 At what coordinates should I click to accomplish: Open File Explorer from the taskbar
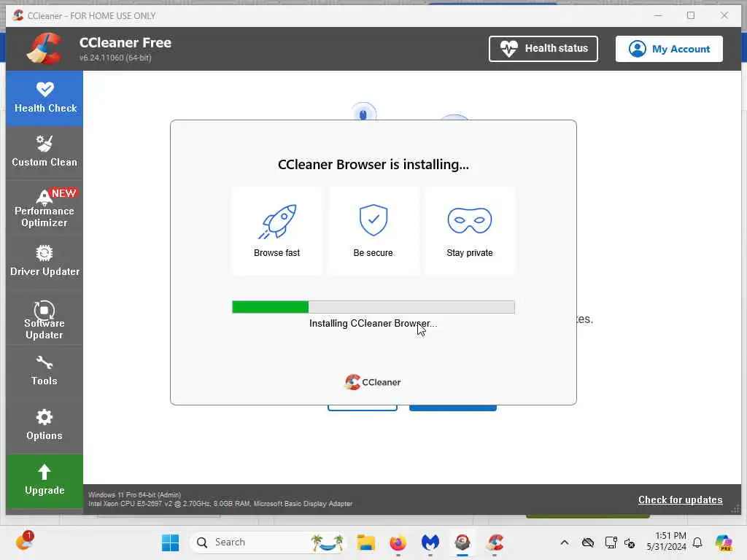(366, 542)
